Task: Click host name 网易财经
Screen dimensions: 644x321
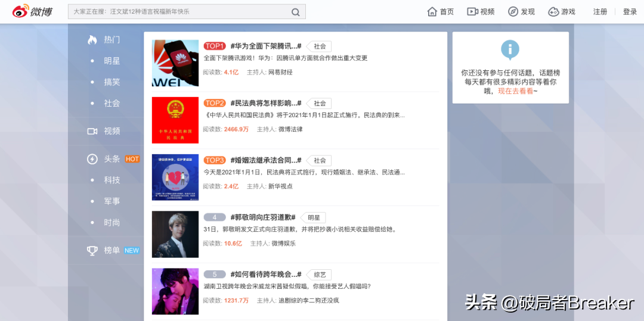Action: tap(280, 72)
